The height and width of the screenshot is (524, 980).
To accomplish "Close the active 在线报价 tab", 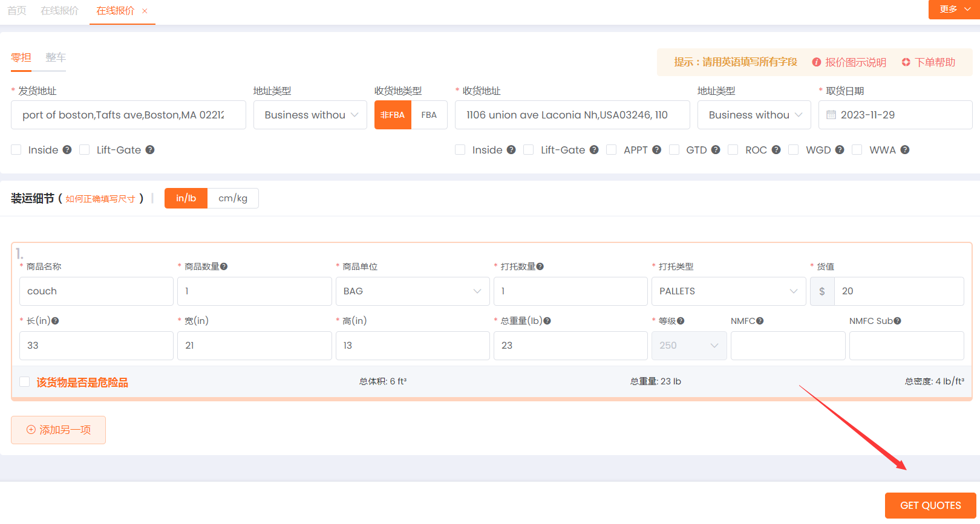I will pos(145,11).
